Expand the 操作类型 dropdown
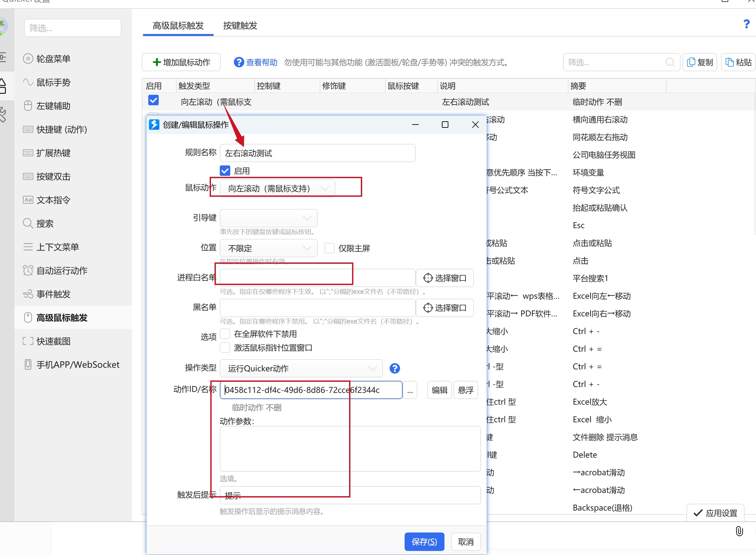Viewport: 756px width, 555px height. pyautogui.click(x=301, y=368)
